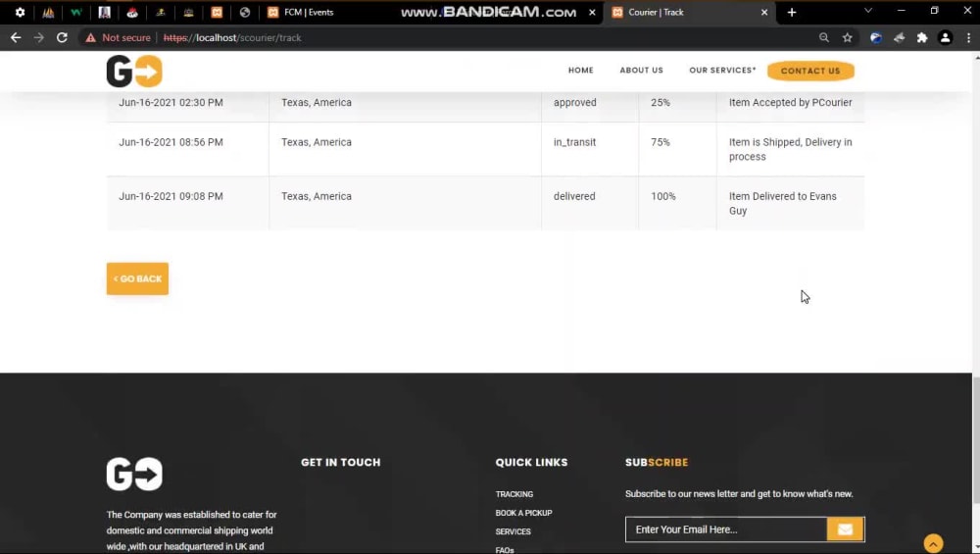Switch to the pinned green W tab
The height and width of the screenshot is (554, 980).
[76, 12]
